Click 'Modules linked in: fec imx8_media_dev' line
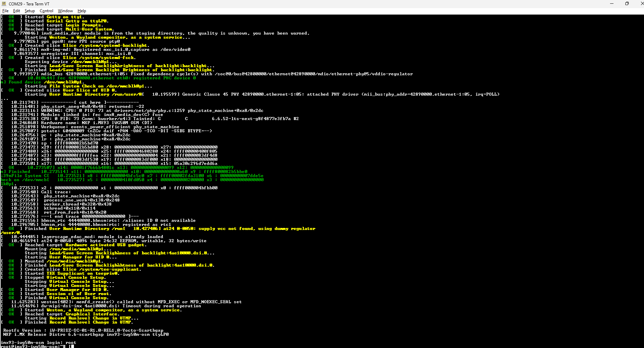The height and width of the screenshot is (348, 644). point(82,115)
